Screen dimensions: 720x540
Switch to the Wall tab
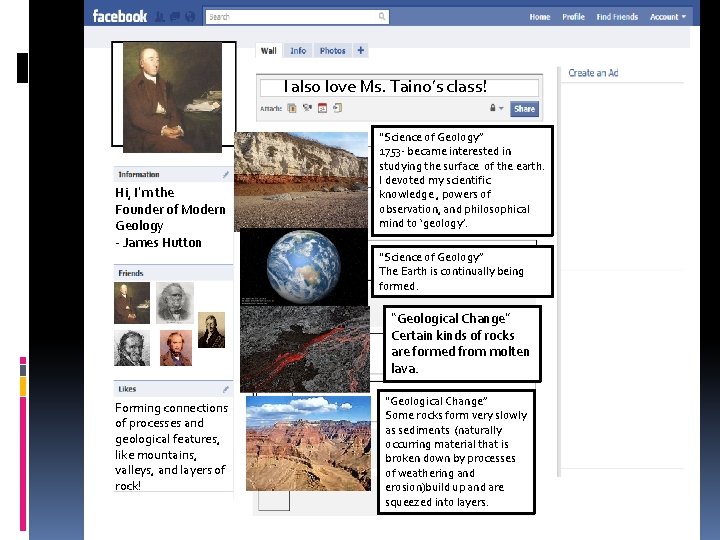[269, 51]
